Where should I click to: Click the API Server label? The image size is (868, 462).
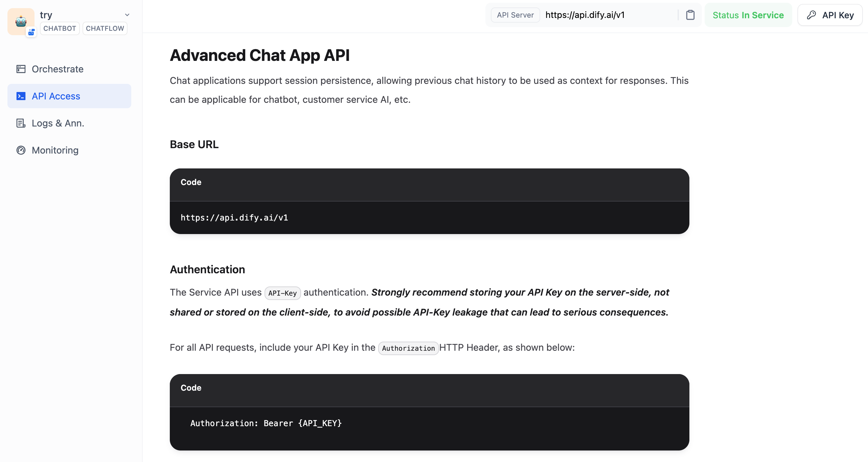tap(515, 15)
